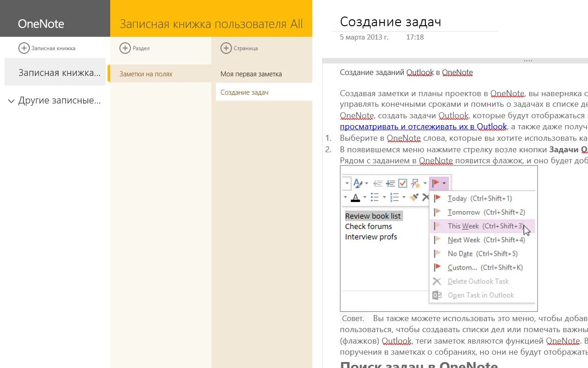The image size is (588, 368).
Task: Expand the Другие записные книжки list
Action: (11, 101)
